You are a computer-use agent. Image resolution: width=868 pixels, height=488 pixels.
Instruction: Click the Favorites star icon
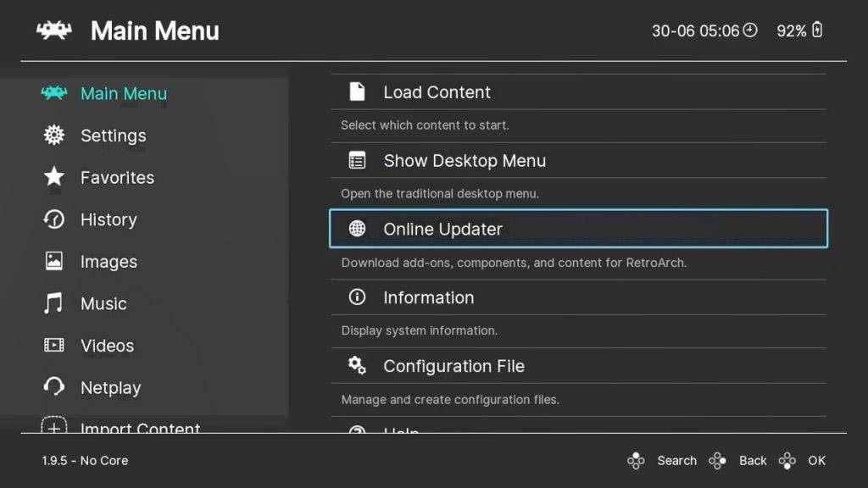(53, 177)
